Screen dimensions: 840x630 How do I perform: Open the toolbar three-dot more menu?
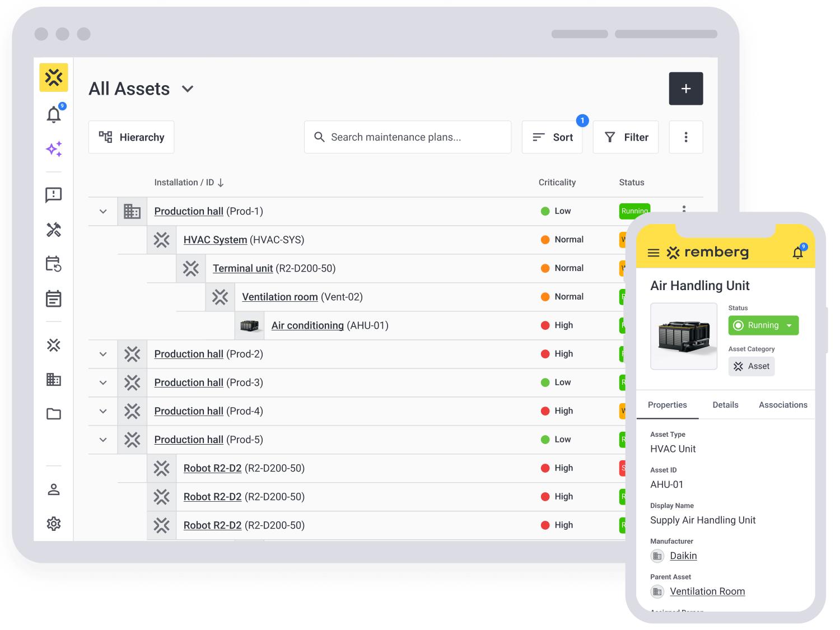686,137
